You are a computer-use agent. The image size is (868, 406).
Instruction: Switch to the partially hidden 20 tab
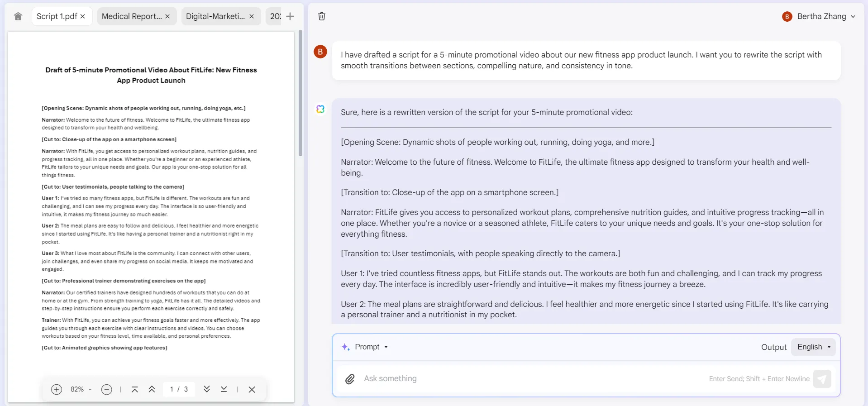[x=275, y=16]
